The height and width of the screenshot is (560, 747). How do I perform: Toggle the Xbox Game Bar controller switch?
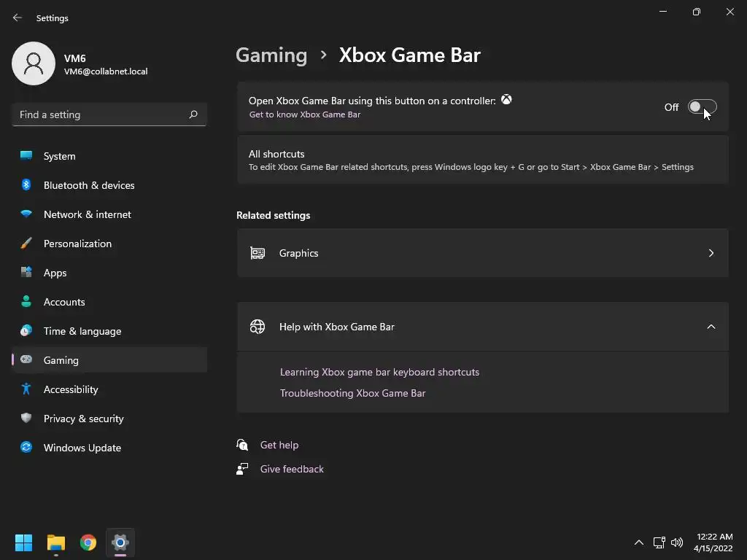pyautogui.click(x=702, y=107)
